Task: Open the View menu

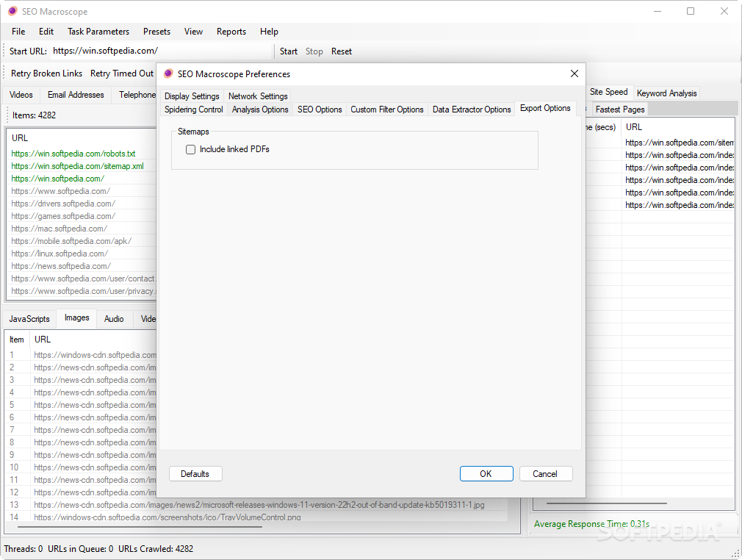Action: 193,32
